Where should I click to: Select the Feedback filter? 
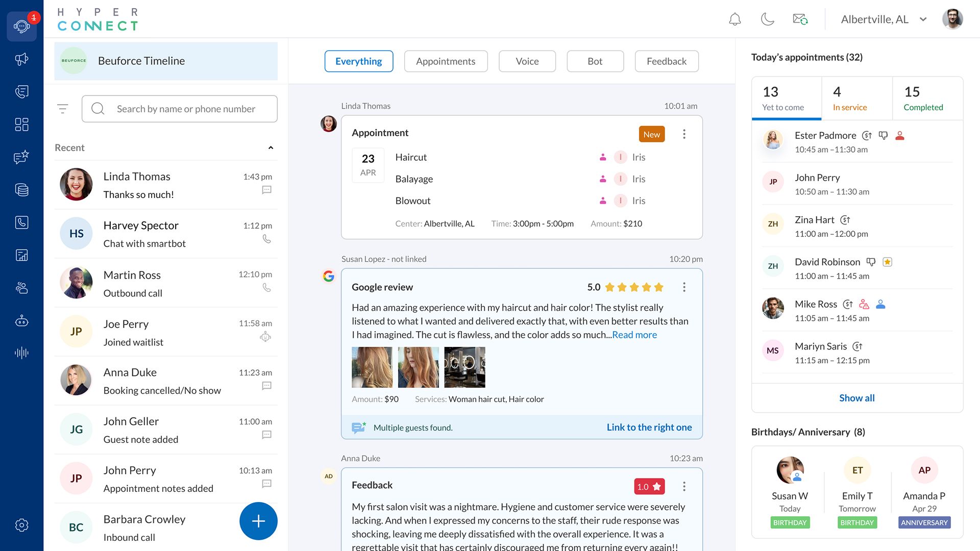click(666, 61)
